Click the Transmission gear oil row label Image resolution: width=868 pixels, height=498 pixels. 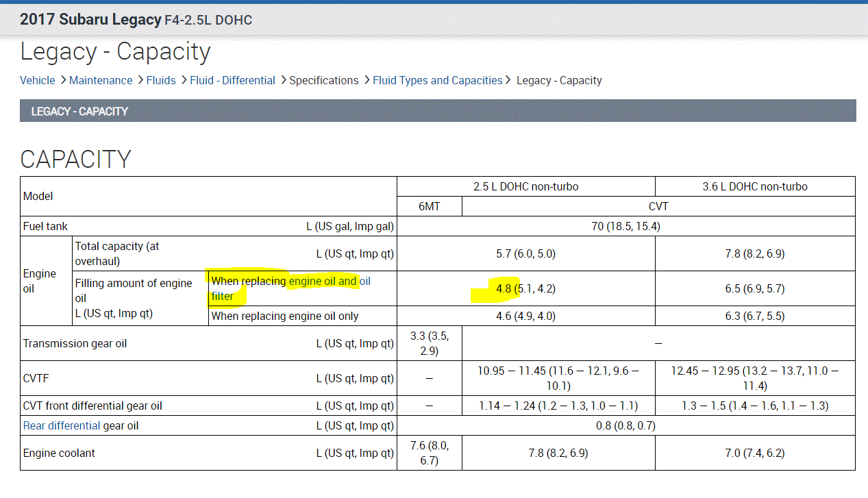pyautogui.click(x=75, y=343)
